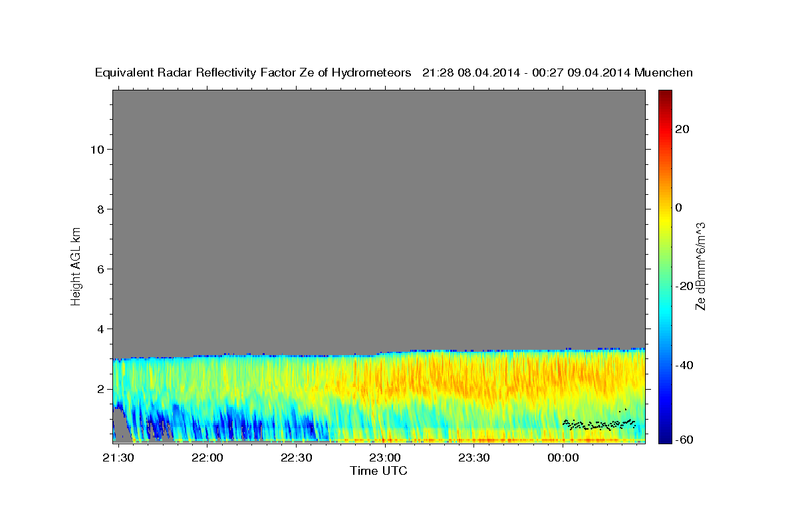Click the 'Time UTC' axis label
The width and height of the screenshot is (798, 532).
click(x=378, y=471)
